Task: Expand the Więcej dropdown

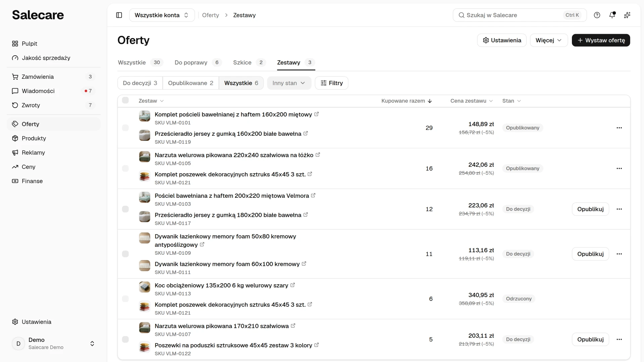Action: [549, 40]
